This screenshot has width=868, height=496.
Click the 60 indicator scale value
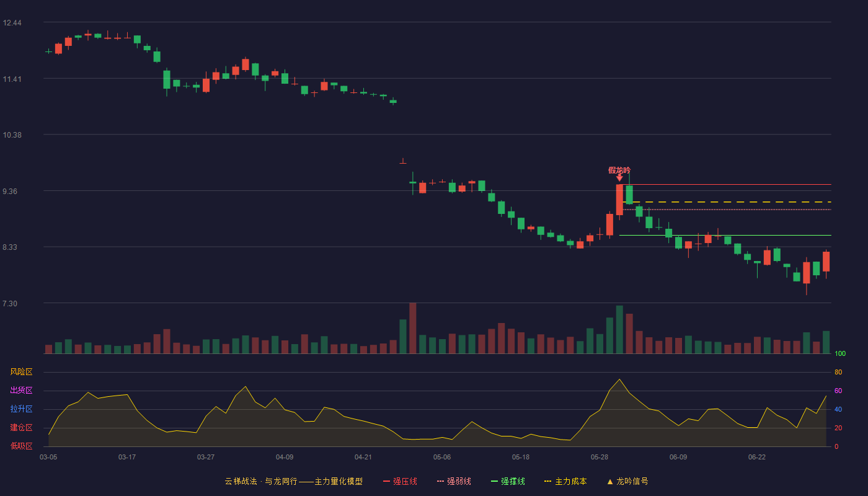click(838, 391)
